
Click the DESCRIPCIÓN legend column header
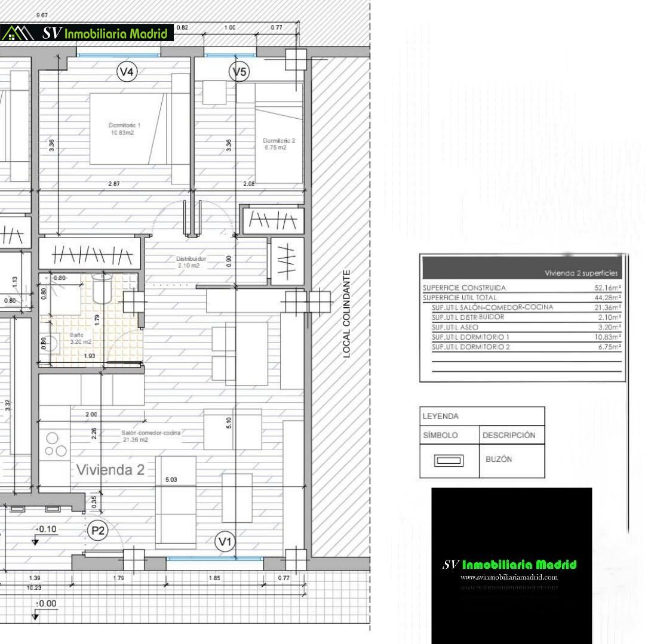509,435
